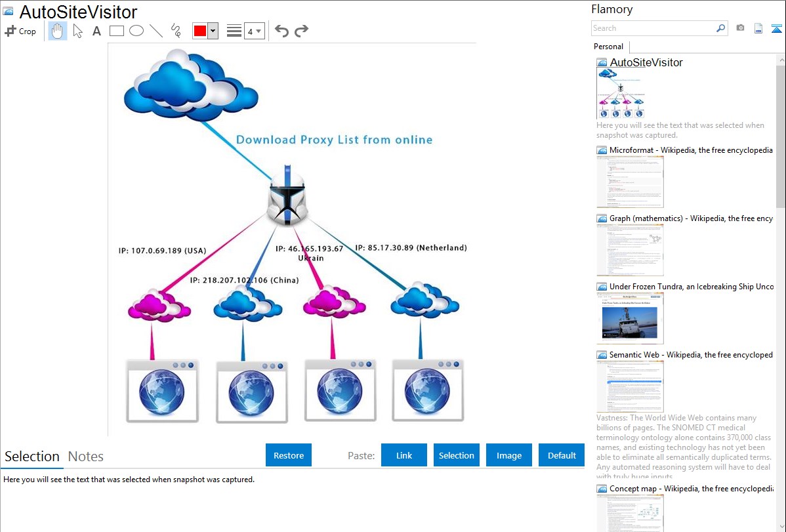The height and width of the screenshot is (532, 786).
Task: Pick the straight line tool
Action: coord(156,31)
